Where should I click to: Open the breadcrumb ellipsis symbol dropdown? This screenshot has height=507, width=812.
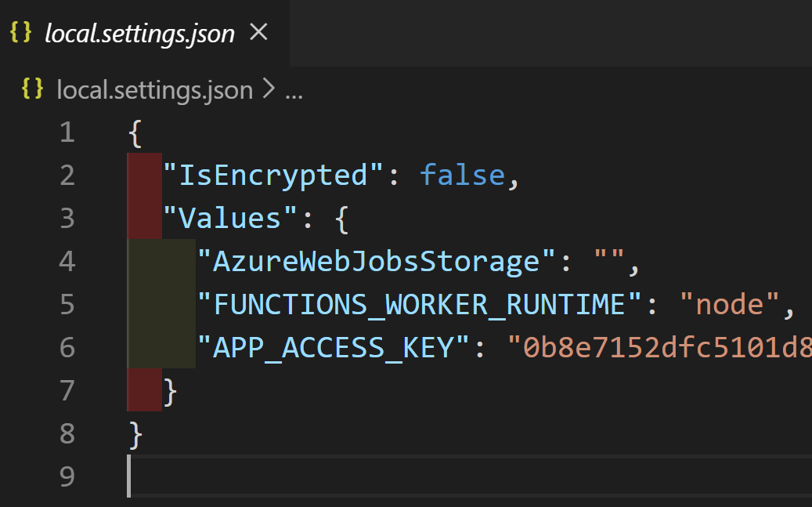click(x=294, y=92)
